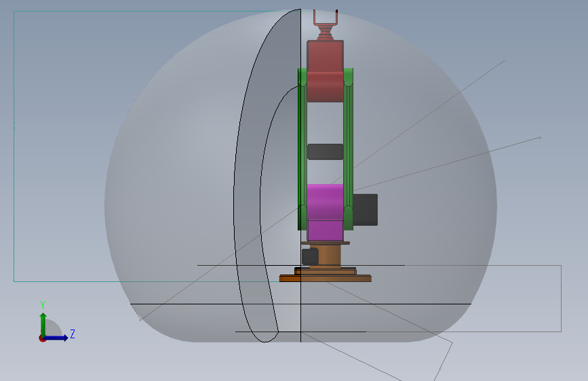This screenshot has width=588, height=381.
Task: Click the Z label on the triad
Action: [x=73, y=334]
